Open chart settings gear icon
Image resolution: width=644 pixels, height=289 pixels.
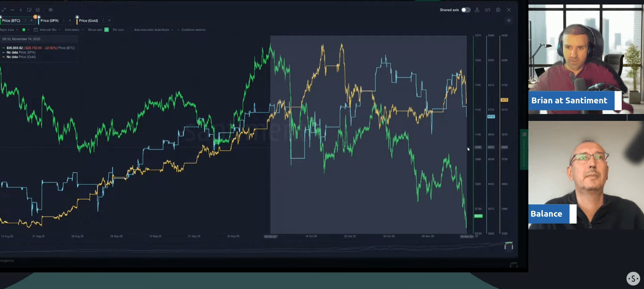click(498, 10)
